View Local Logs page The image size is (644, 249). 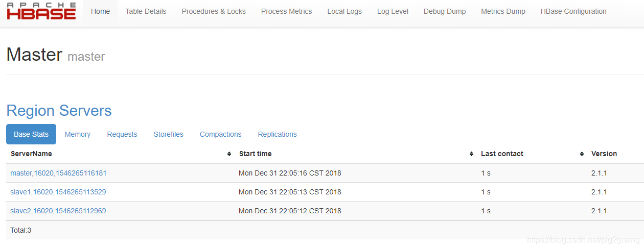[x=344, y=11]
